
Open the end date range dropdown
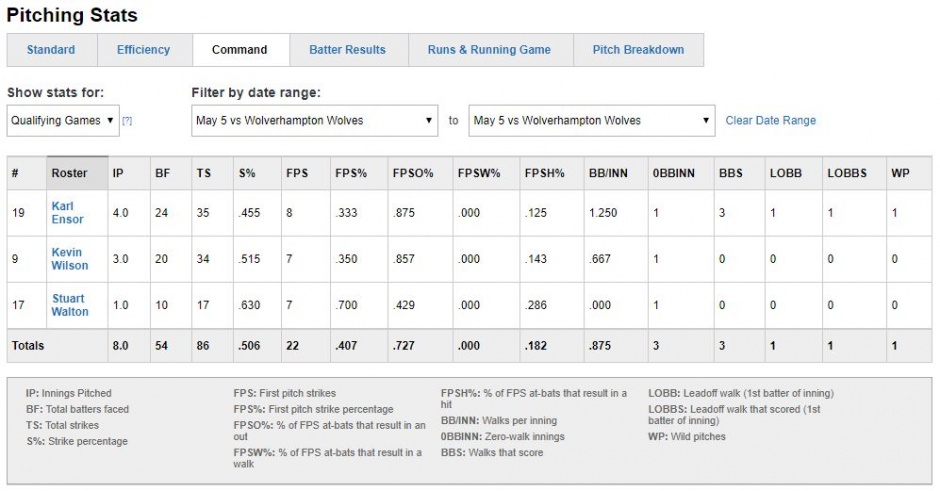592,121
